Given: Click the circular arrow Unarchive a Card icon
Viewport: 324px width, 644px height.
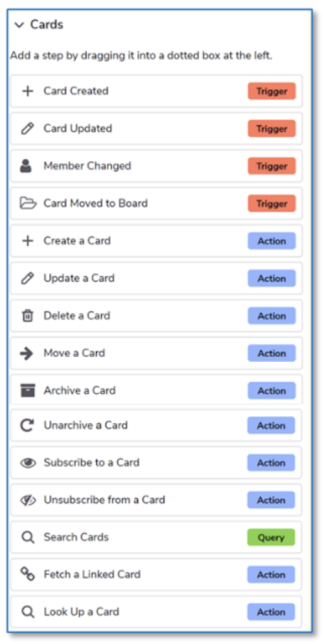Looking at the screenshot, I should click(27, 425).
